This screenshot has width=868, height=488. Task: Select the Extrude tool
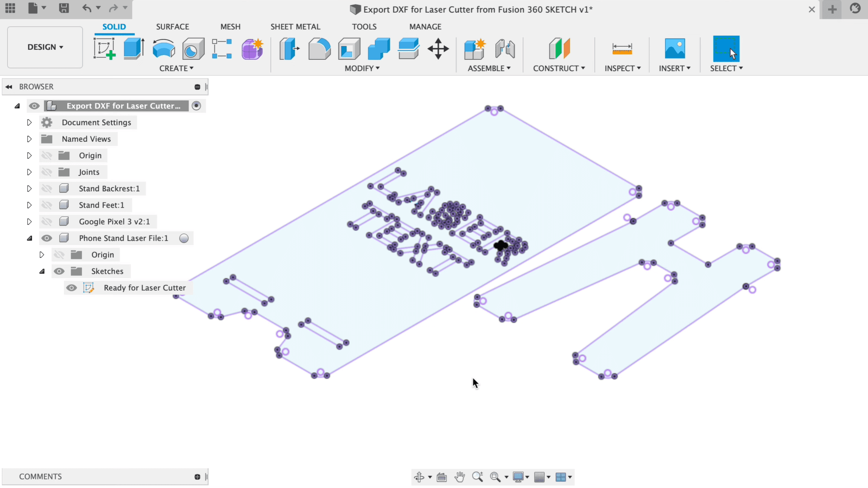pos(134,49)
